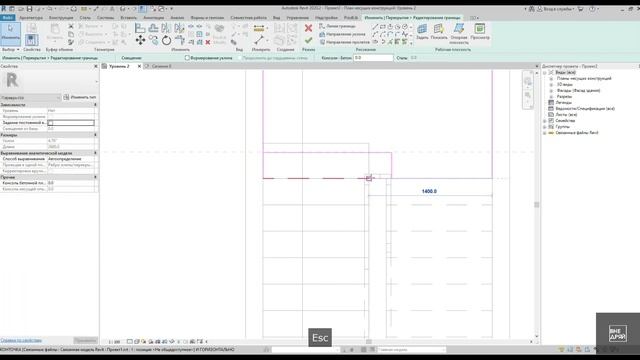This screenshot has width=640, height=360.
Task: Close the Уровень 2 view tab
Action: 139,66
